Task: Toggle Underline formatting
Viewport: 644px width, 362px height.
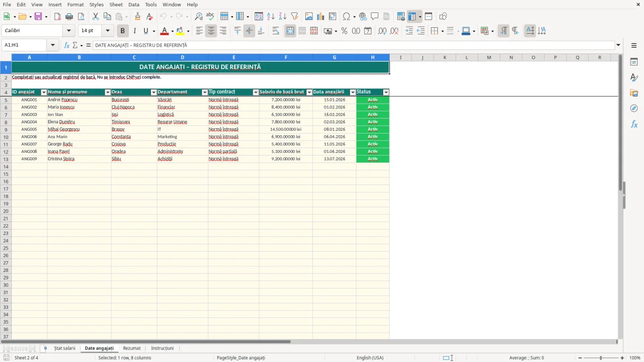Action: [x=145, y=31]
